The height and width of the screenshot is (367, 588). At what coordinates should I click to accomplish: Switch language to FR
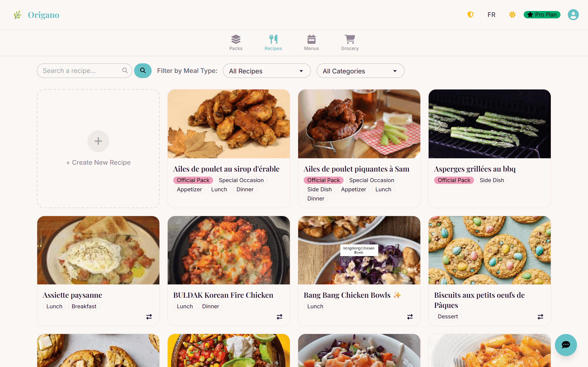(x=491, y=15)
